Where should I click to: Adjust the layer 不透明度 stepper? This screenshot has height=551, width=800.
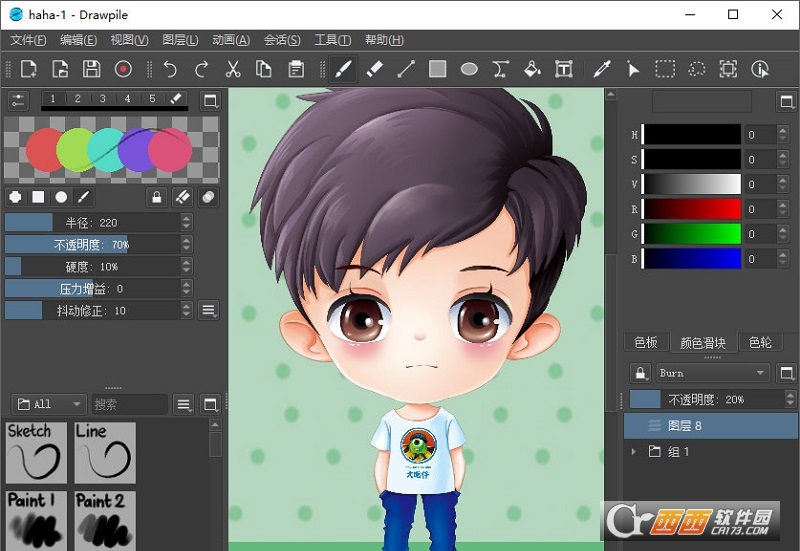tap(790, 399)
